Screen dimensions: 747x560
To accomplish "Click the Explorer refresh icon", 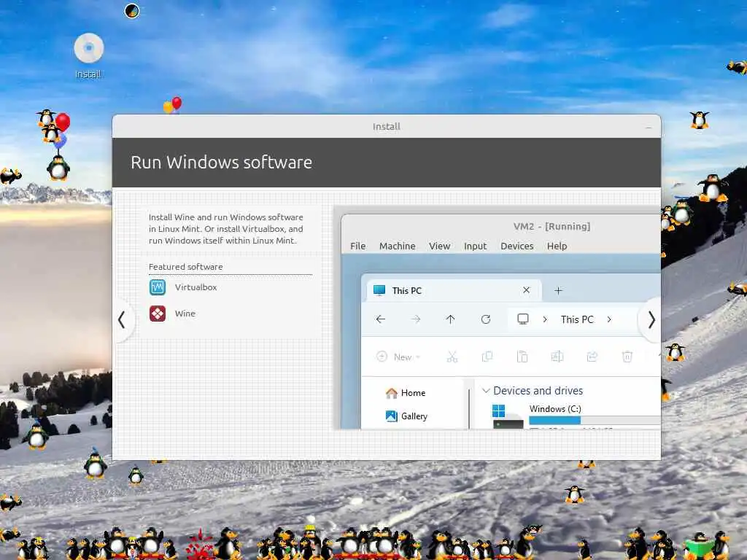I will tap(485, 319).
